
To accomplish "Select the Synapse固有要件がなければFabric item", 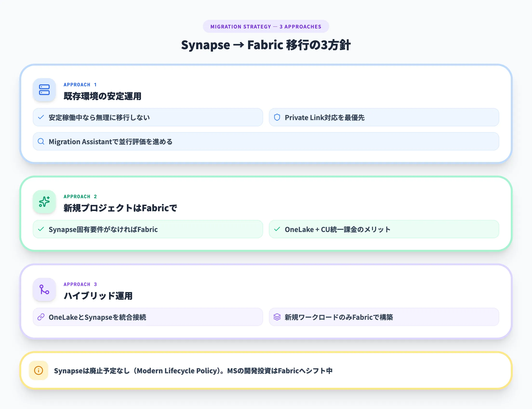I will point(148,229).
